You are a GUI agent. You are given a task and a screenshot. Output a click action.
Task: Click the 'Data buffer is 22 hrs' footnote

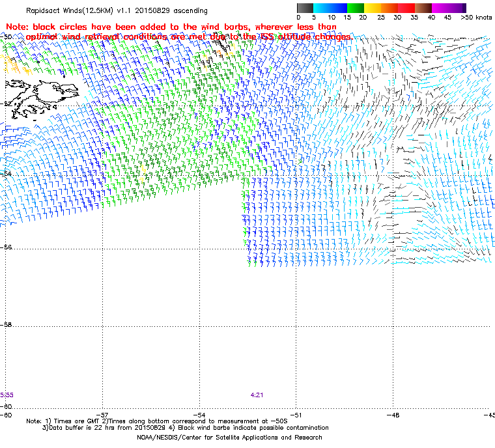tap(186, 428)
